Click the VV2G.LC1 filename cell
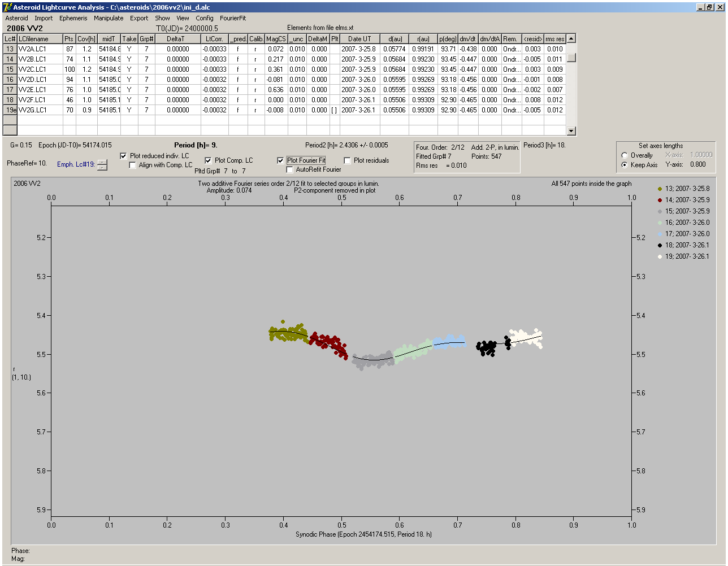This screenshot has height=566, width=728. 40,110
